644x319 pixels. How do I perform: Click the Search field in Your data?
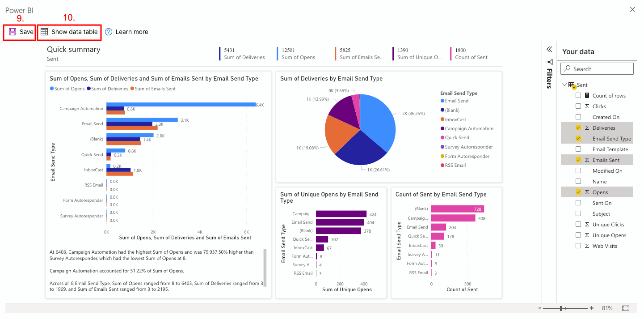coord(597,69)
